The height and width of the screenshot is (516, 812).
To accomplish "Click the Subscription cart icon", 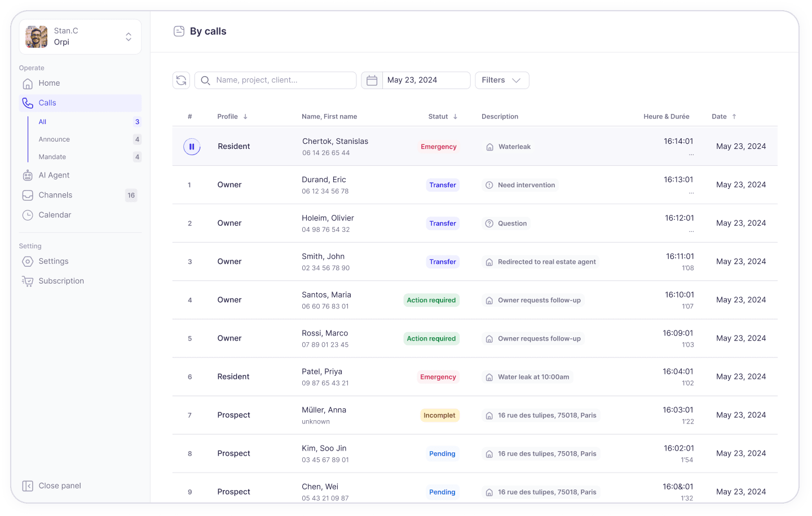I will pyautogui.click(x=28, y=281).
